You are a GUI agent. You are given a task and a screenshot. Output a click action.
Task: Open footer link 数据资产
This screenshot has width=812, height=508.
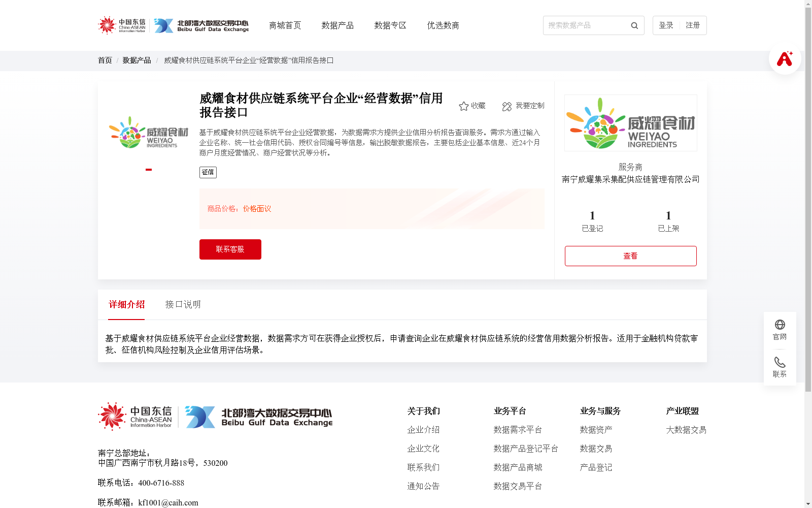(x=596, y=430)
